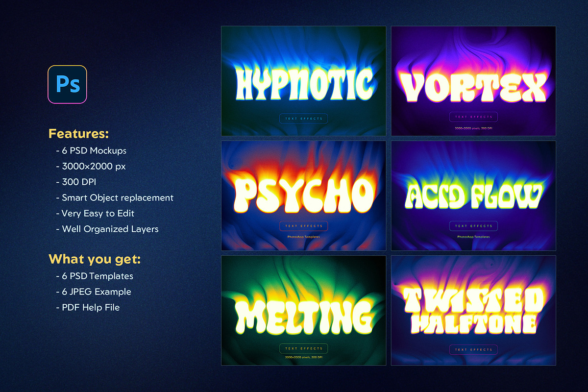Screen dimensions: 588x392
Task: Click TEXT EFFECTS badge on MELTING card
Action: pos(303,348)
